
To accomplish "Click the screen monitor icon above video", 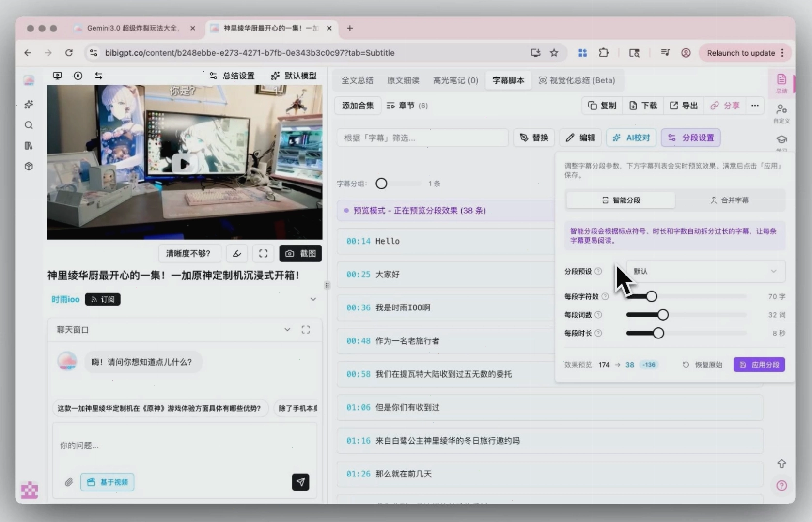I will click(57, 76).
